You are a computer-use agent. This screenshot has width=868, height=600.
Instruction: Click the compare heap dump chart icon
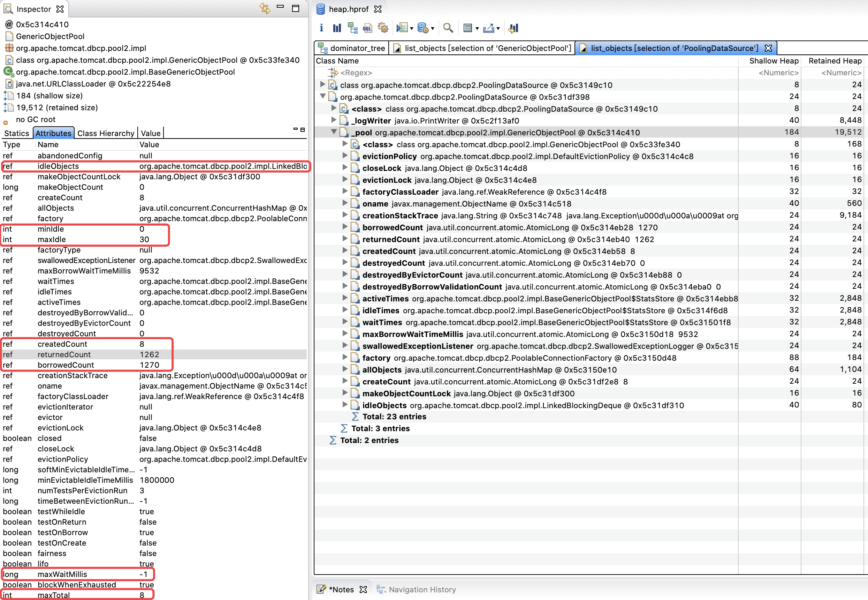[x=513, y=28]
